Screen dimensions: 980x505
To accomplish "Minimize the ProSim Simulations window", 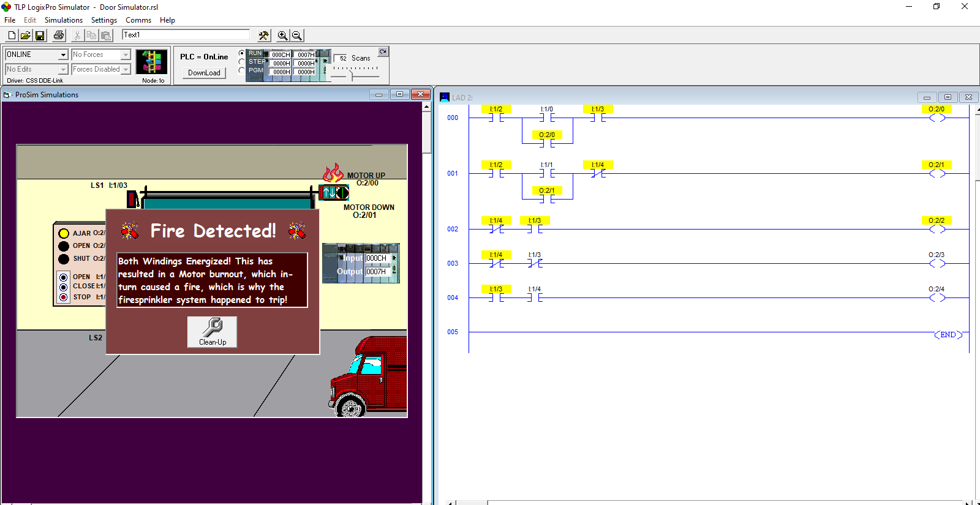I will (379, 94).
